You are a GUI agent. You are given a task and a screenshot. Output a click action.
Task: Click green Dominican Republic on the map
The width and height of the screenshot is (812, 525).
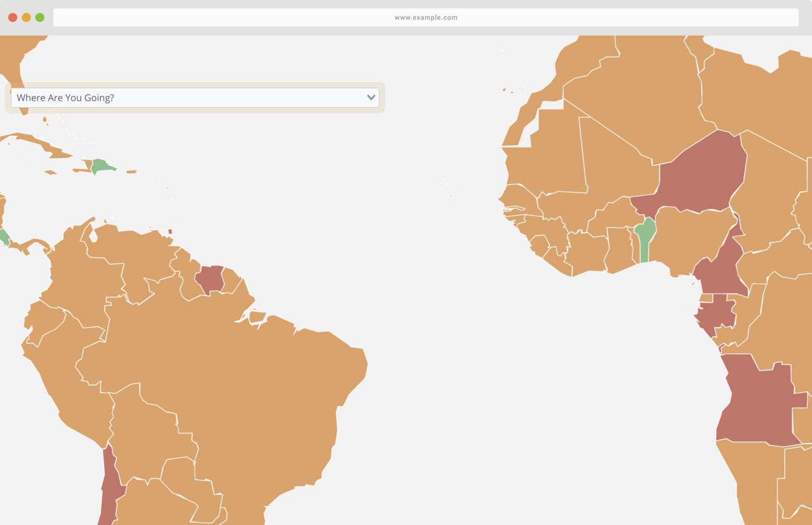pos(100,166)
